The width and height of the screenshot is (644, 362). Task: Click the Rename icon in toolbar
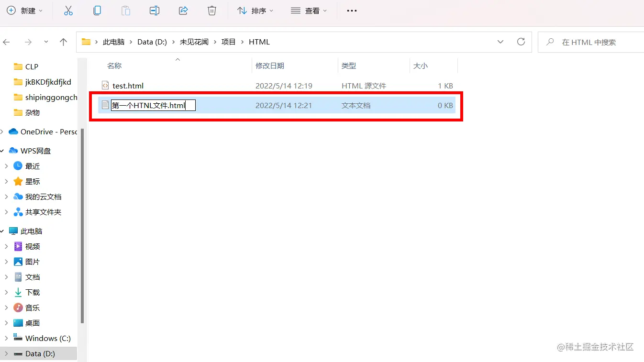pos(155,11)
